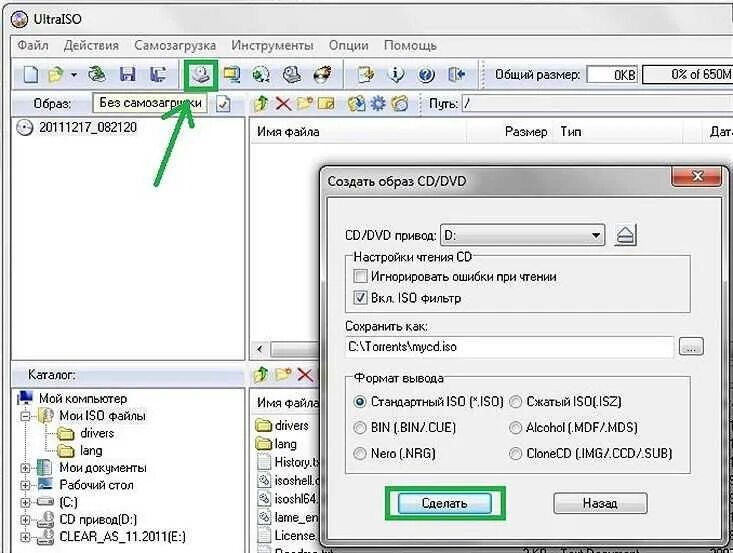Viewport: 733px width, 553px height.
Task: Open the dropdown arrow next to the Open icon
Action: [74, 75]
